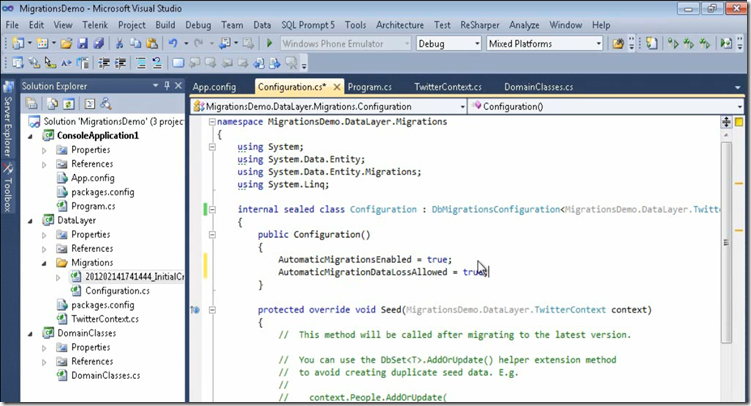This screenshot has height=406, width=751.
Task: Refresh Solution Explorer with the green arrows icon
Action: [69, 103]
